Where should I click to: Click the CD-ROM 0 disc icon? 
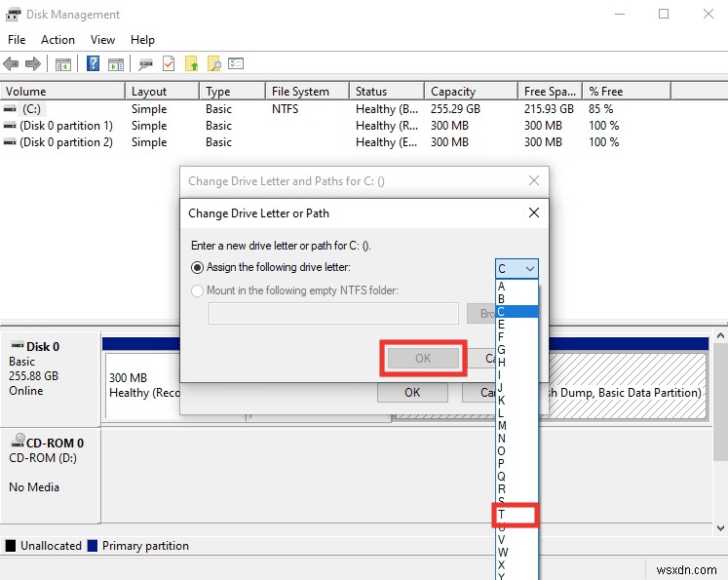(x=19, y=441)
